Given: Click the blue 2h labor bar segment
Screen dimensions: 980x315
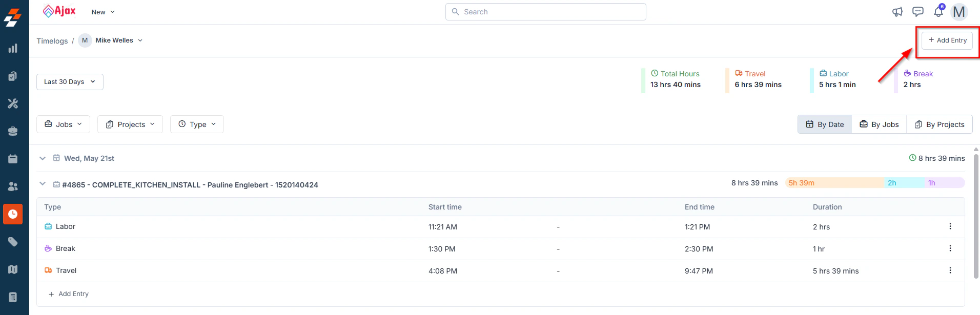Looking at the screenshot, I should (904, 183).
